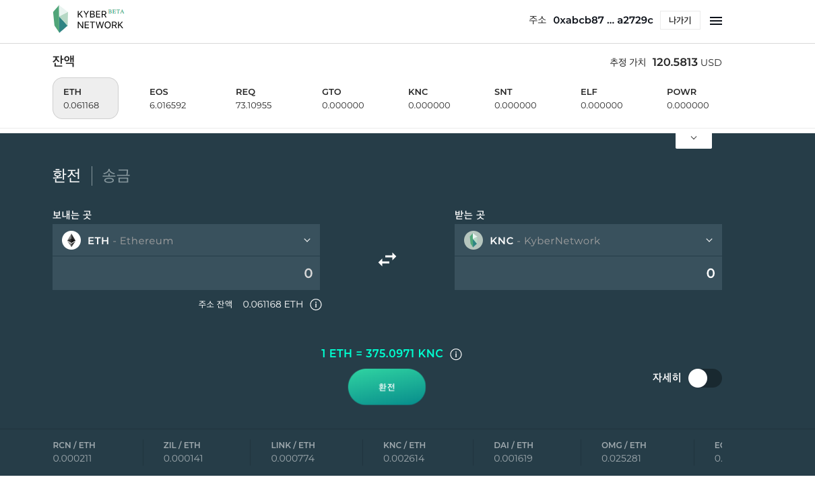Click the KNC / ETH rate ticker

(404, 452)
